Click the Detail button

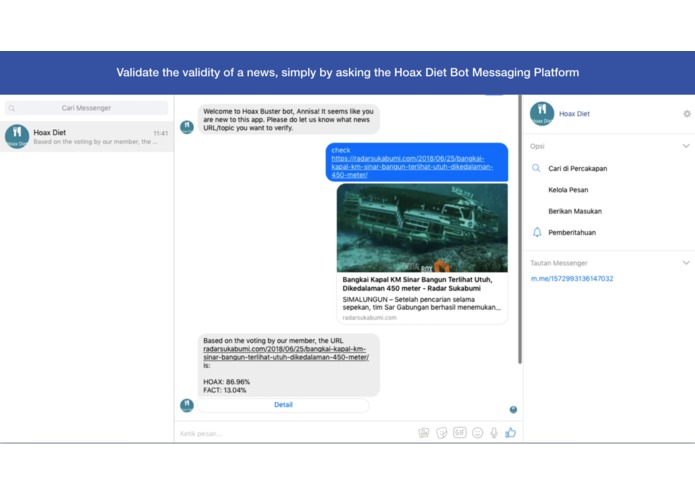tap(283, 405)
